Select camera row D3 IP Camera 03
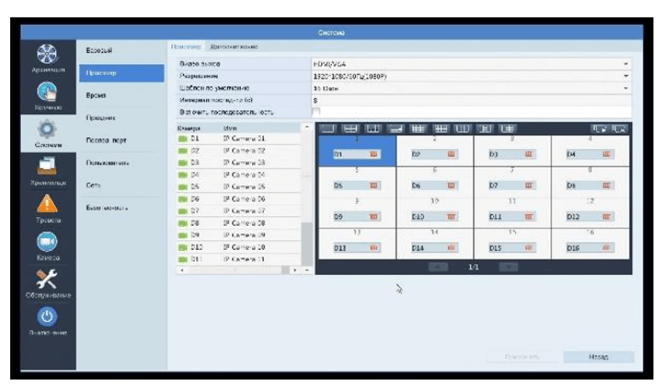 [x=238, y=163]
